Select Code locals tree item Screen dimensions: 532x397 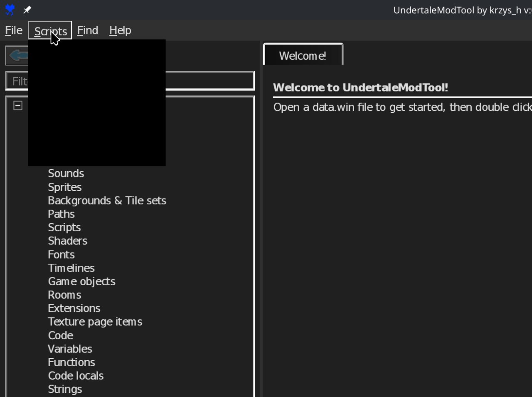pyautogui.click(x=76, y=375)
